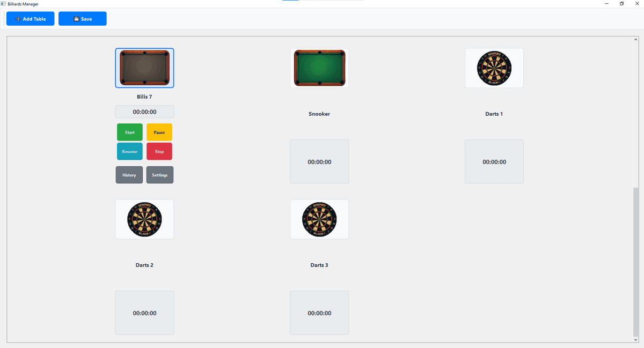Click the Snooker timer panel
This screenshot has width=644, height=348.
[319, 161]
